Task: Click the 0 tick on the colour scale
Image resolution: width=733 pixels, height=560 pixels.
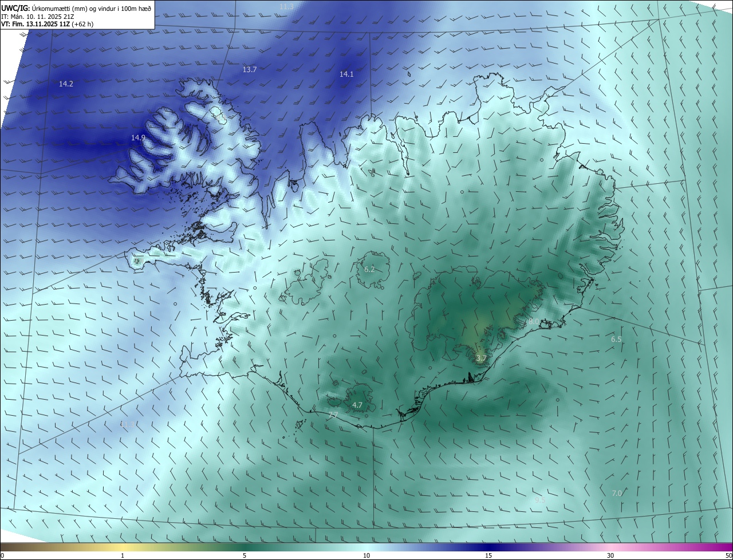Action: coord(2,555)
